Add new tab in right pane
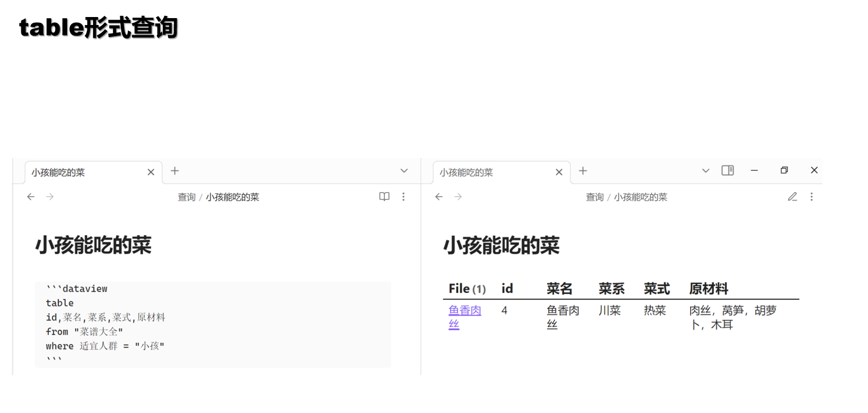Screen dimensions: 868x413 (x=583, y=171)
